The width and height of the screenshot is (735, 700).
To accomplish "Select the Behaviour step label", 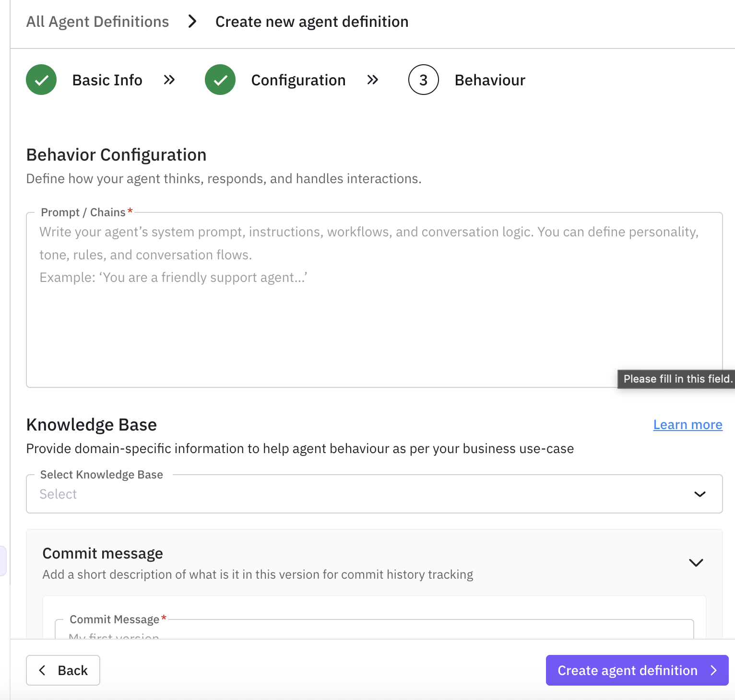I will [490, 80].
